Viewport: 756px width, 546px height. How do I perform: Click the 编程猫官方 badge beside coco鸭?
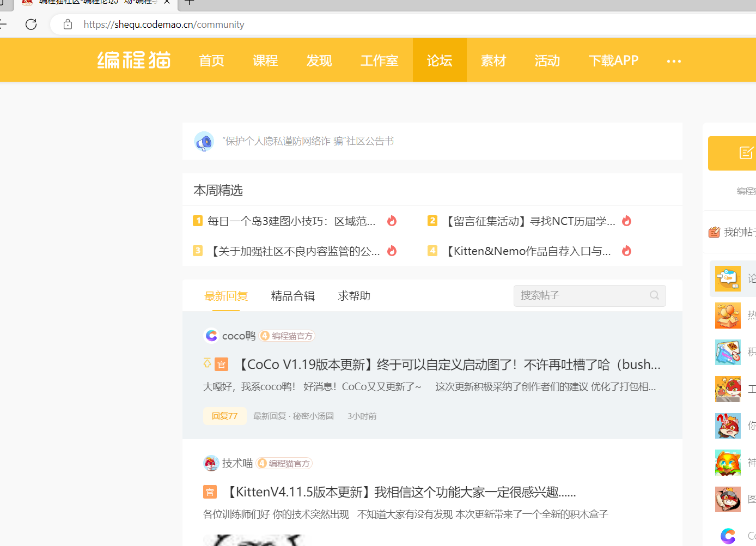(x=287, y=336)
